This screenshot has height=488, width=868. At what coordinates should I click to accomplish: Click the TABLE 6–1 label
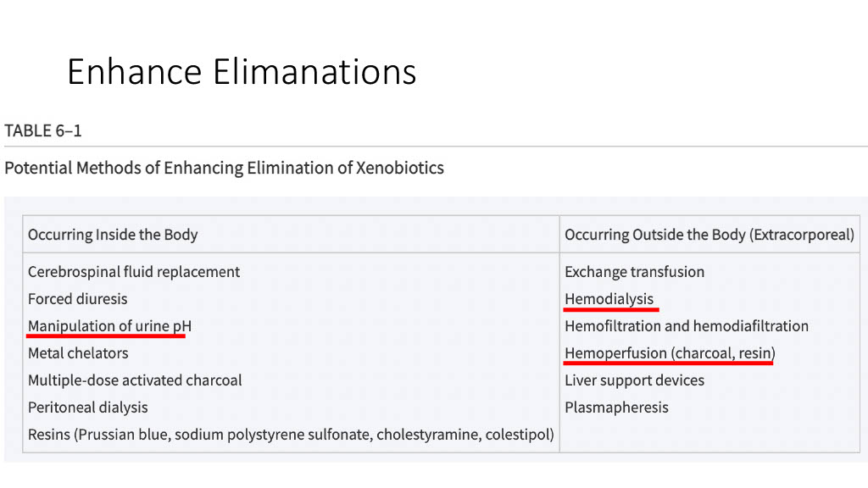pyautogui.click(x=43, y=130)
